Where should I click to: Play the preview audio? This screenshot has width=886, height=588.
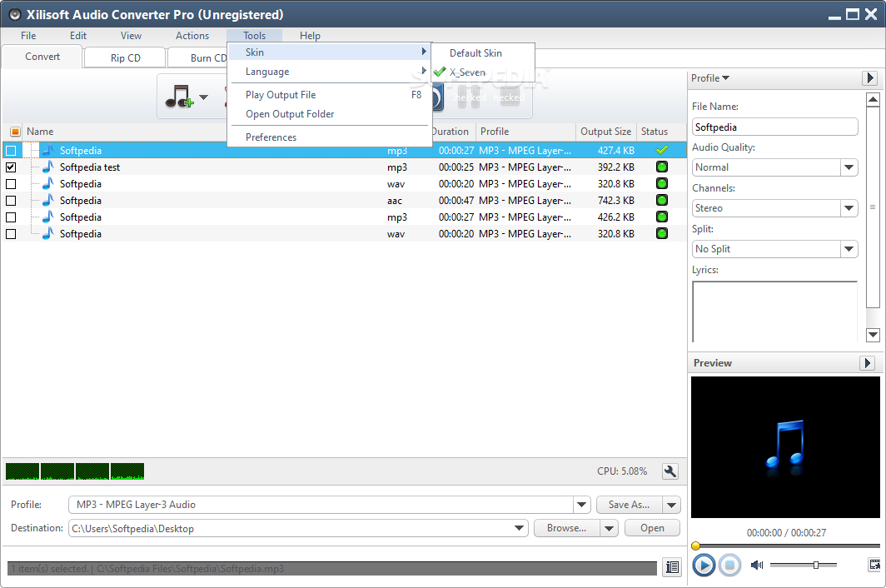pyautogui.click(x=704, y=565)
